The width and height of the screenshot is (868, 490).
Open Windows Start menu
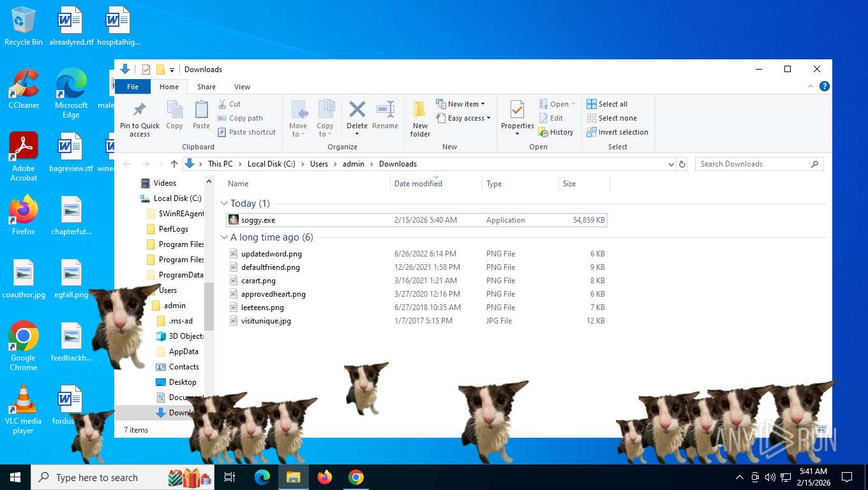(x=15, y=477)
